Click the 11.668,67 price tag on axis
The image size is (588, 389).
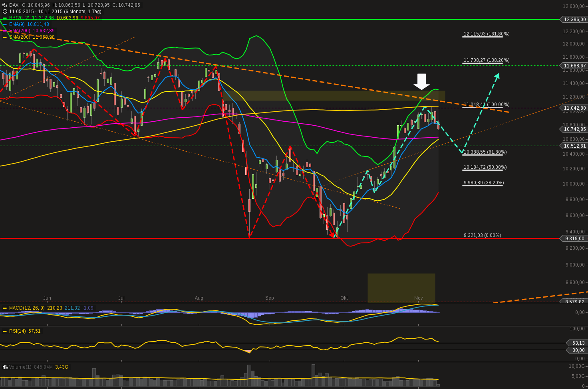tap(574, 66)
